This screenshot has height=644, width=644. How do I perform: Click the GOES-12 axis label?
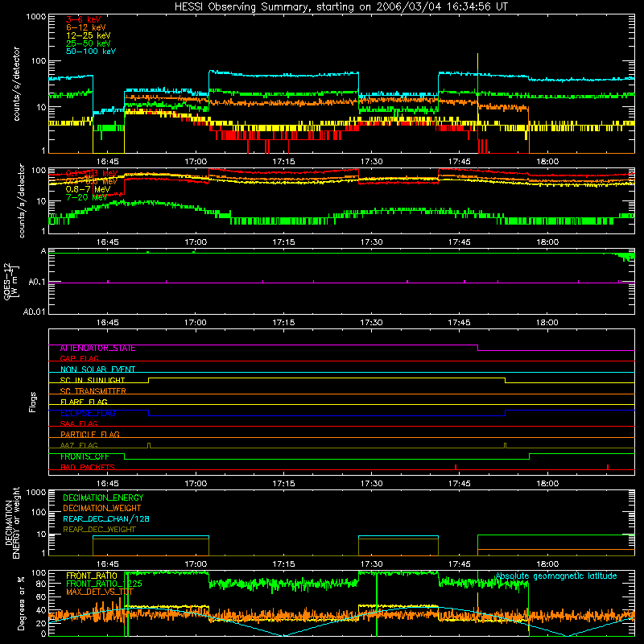10,282
